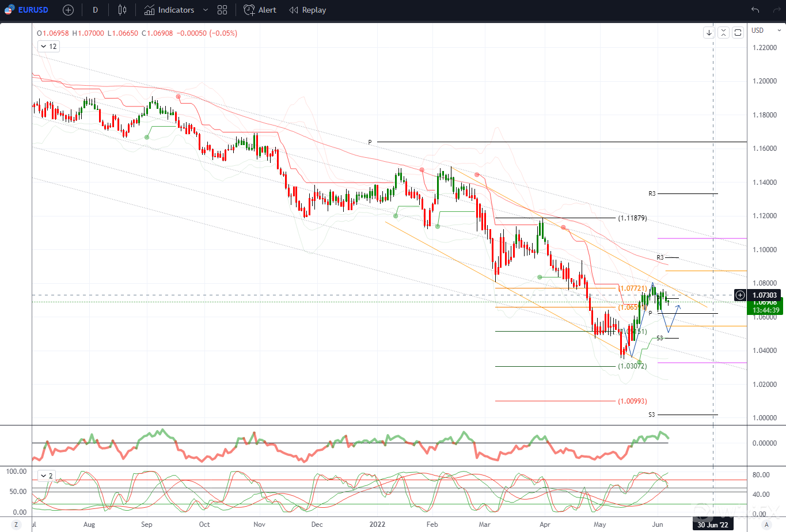The height and width of the screenshot is (532, 786).
Task: Open the Indicators dialog
Action: 169,10
